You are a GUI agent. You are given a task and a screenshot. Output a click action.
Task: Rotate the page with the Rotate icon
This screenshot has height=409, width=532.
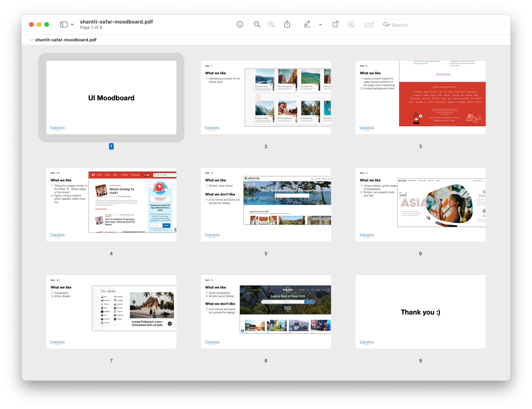coord(336,24)
